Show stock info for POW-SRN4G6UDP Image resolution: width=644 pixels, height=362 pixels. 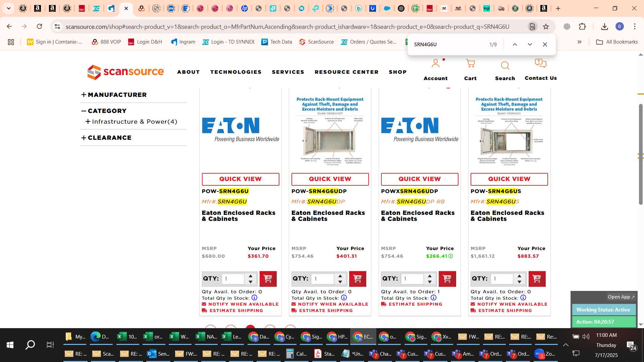344,298
